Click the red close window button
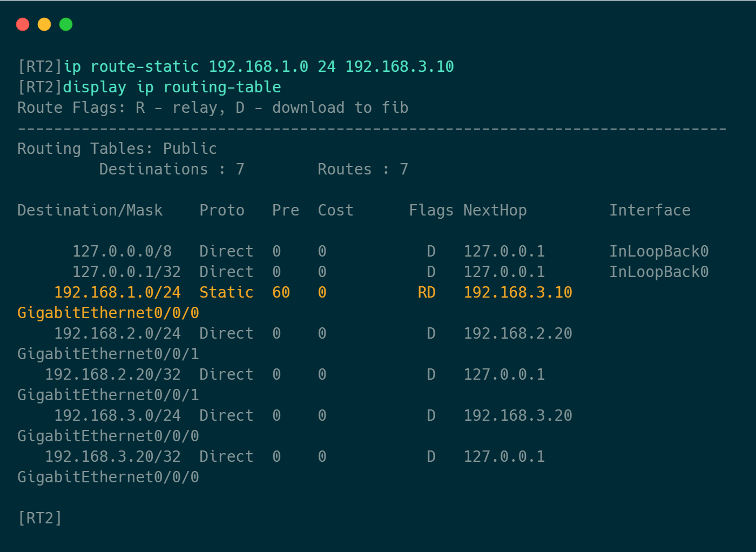The height and width of the screenshot is (552, 756). (23, 24)
